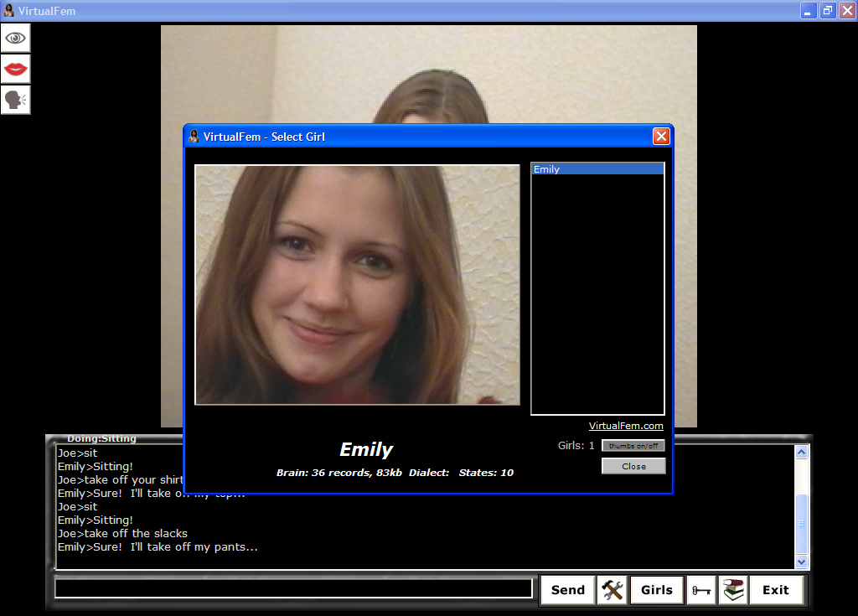
Task: Click Emily's portrait thumbnail in the dialog
Action: [x=357, y=285]
